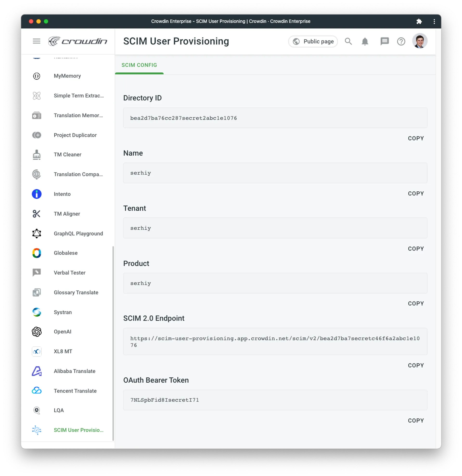Open the user profile avatar
Screen dimensions: 462x476
click(419, 41)
